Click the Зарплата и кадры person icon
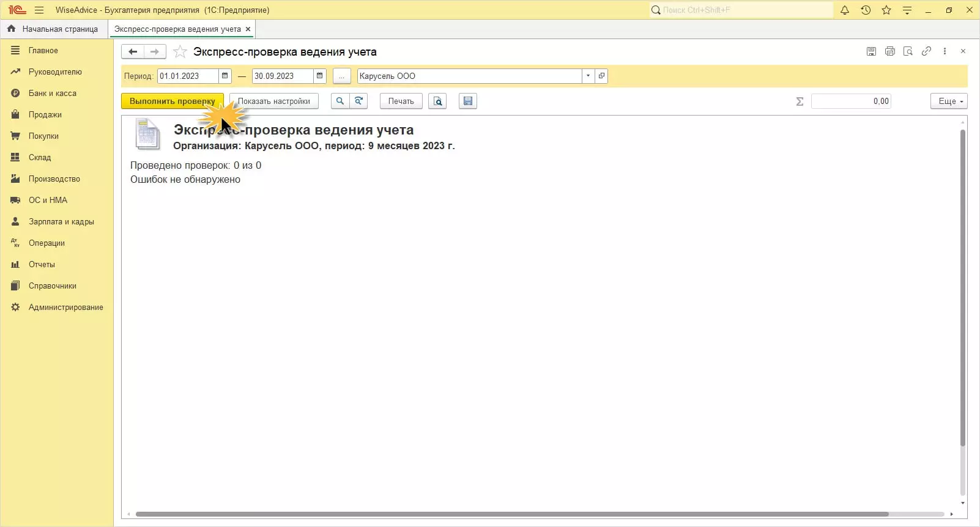The width and height of the screenshot is (980, 527). [15, 221]
